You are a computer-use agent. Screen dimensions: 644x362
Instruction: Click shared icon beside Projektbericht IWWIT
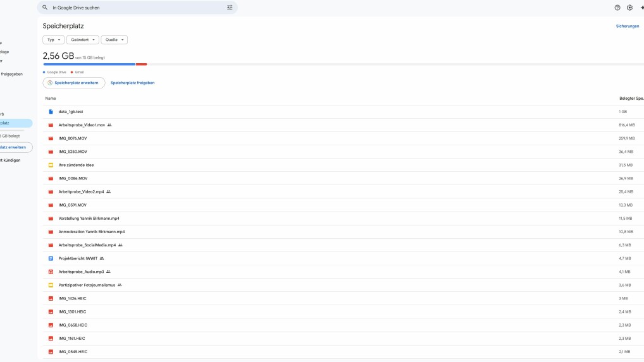pos(102,258)
